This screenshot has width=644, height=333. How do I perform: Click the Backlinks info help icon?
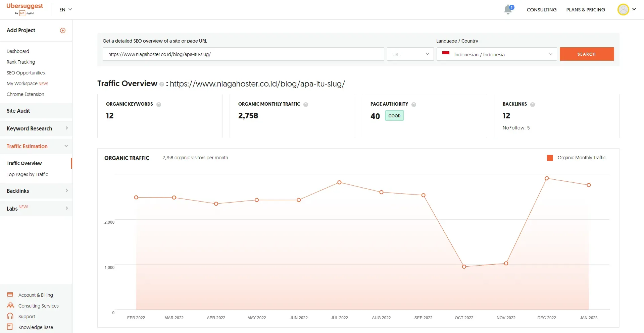(x=533, y=105)
